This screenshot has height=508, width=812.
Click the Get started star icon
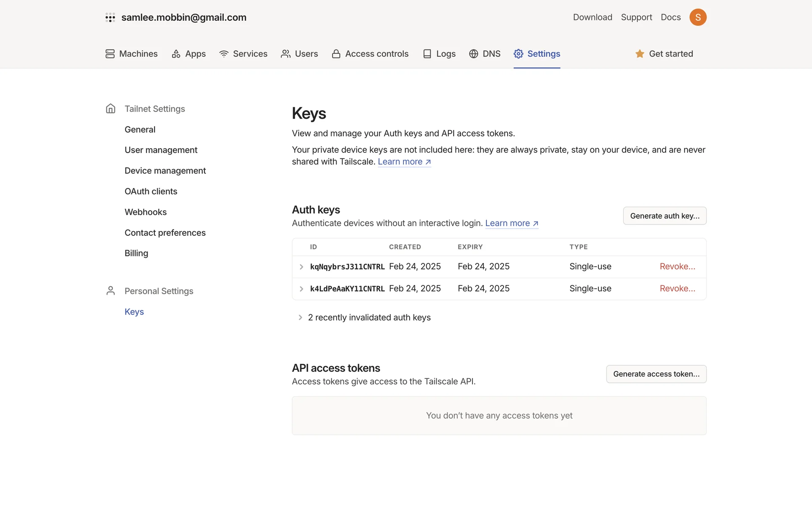coord(640,54)
